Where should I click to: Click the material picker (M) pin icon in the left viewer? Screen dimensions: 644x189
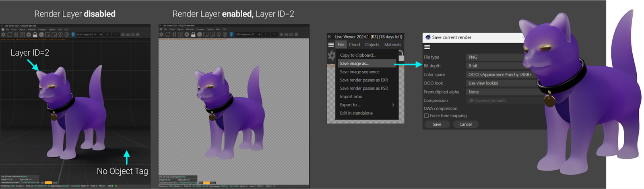pyautogui.click(x=67, y=35)
